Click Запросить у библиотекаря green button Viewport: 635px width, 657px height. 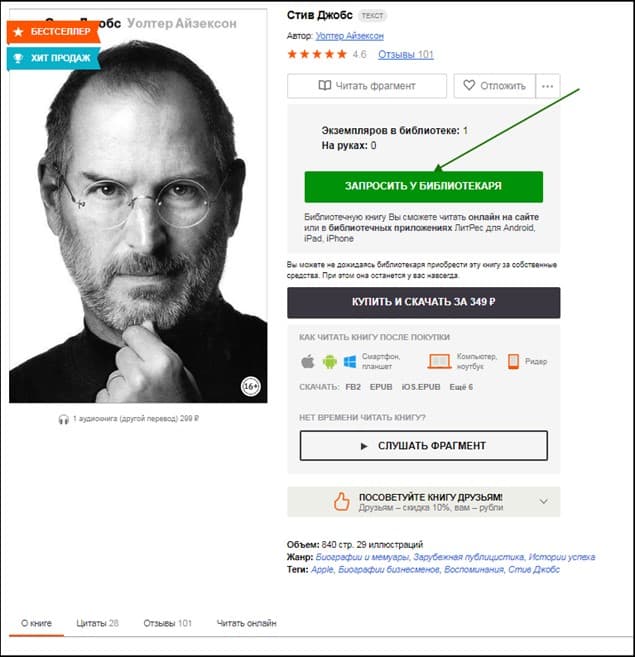[423, 186]
